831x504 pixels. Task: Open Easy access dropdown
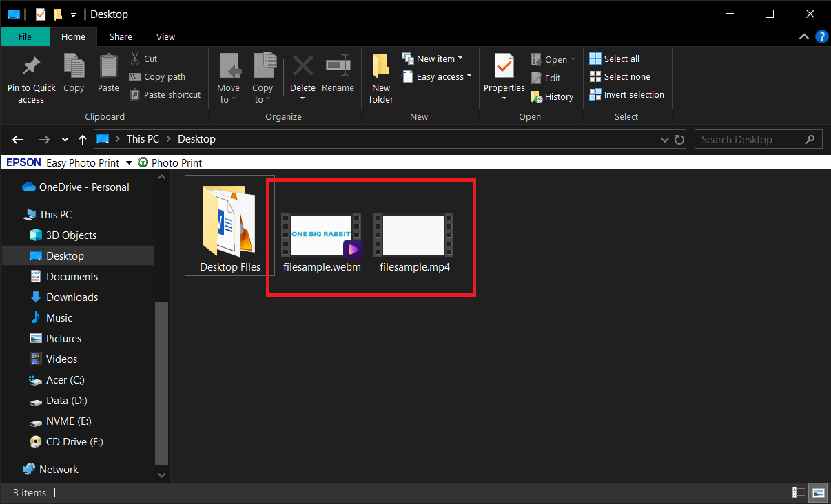point(437,77)
